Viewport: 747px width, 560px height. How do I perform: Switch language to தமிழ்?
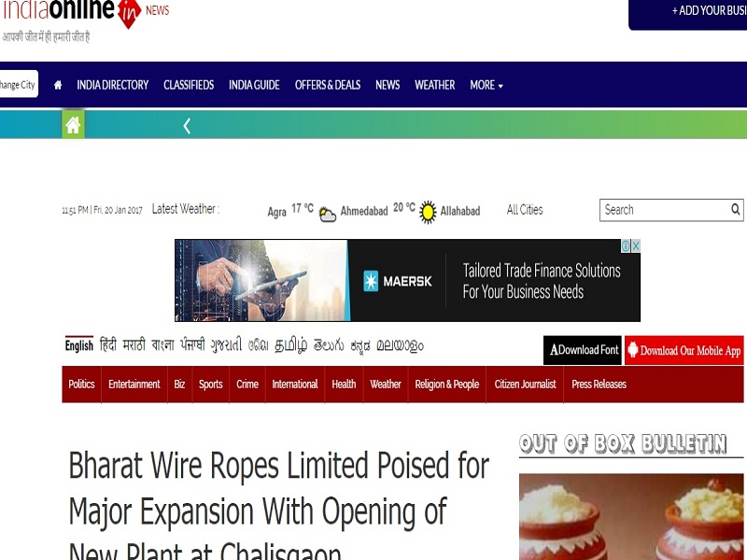(x=291, y=345)
